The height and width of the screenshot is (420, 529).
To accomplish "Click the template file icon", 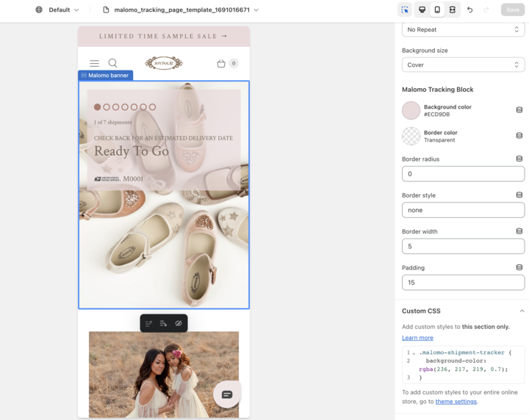I will 106,10.
